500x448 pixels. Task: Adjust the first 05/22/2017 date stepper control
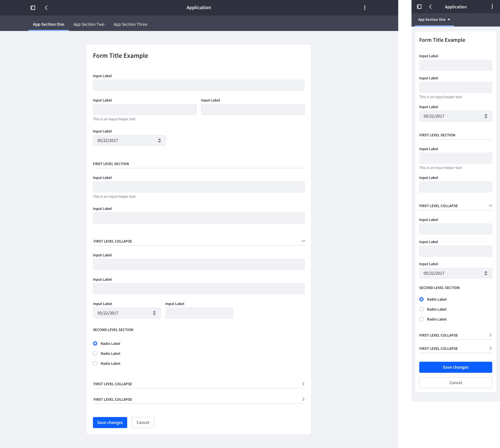click(x=160, y=140)
